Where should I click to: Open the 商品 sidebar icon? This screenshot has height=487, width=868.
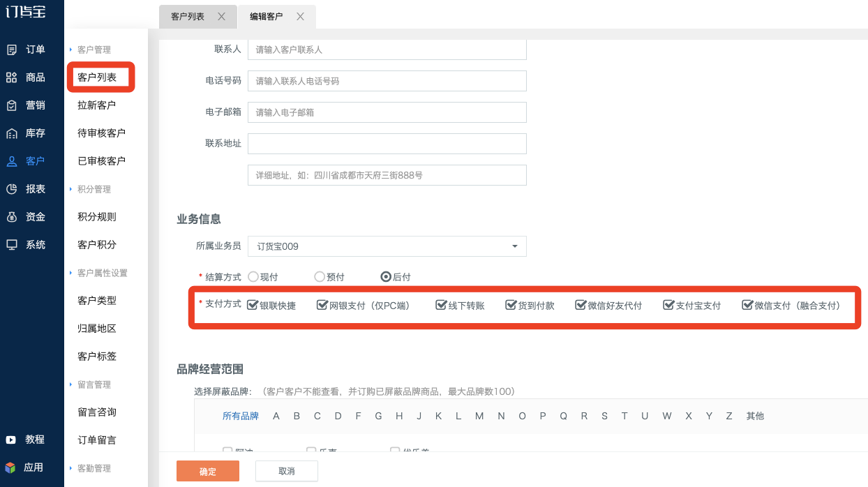coord(12,77)
